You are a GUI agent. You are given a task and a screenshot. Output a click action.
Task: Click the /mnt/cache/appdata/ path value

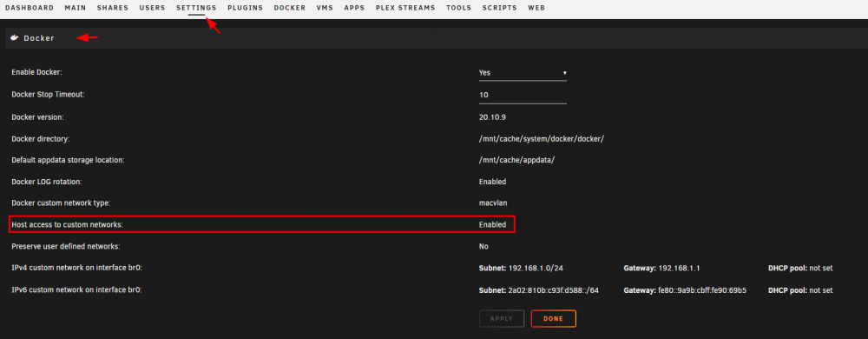(x=516, y=160)
